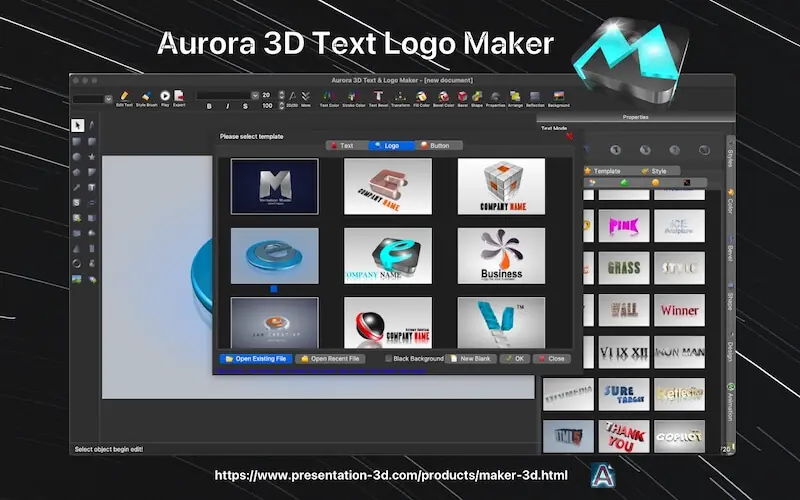Viewport: 800px width, 500px height.
Task: Open the Properties toolbar icon
Action: point(495,98)
